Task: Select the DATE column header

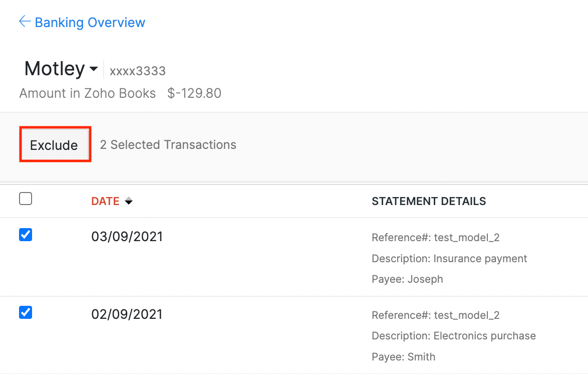Action: point(105,201)
